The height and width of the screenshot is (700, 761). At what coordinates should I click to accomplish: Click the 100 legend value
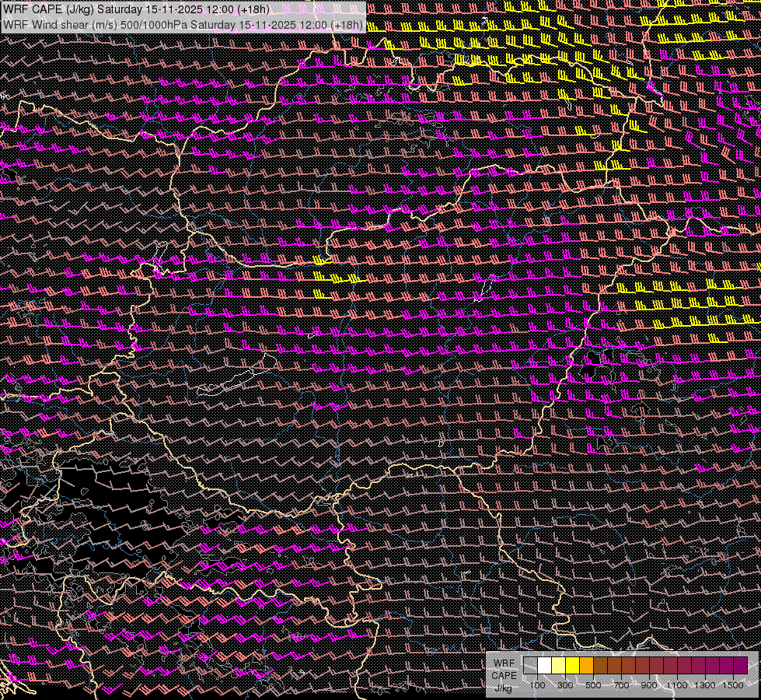point(537,685)
